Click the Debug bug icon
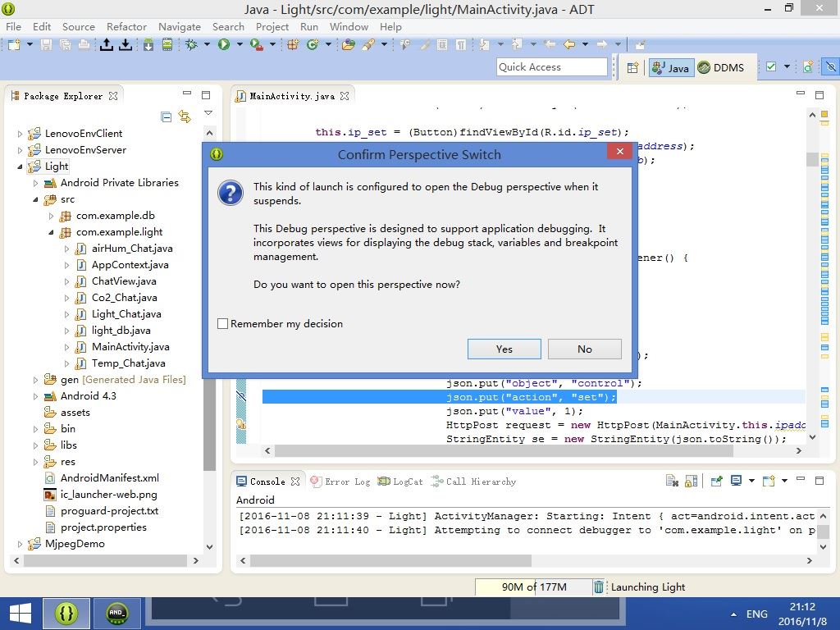Screen dimensions: 840x630 coord(191,44)
